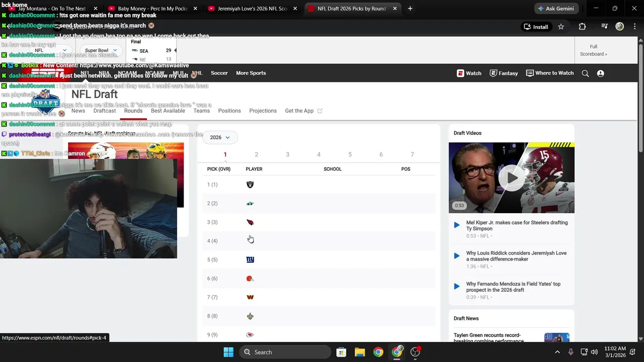Click the Saints logo in pick 8

click(250, 316)
